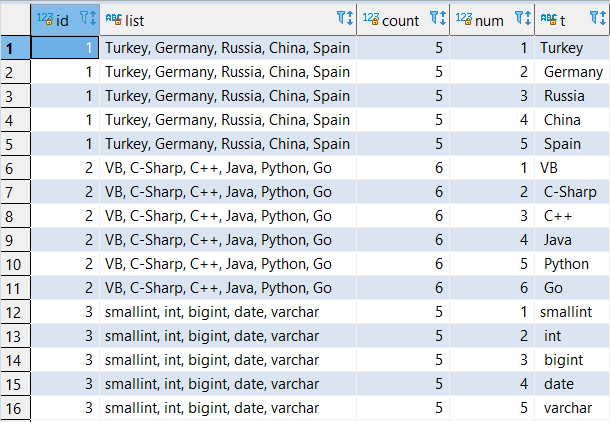Select row number 10 header
The image size is (610, 422).
[x=15, y=264]
